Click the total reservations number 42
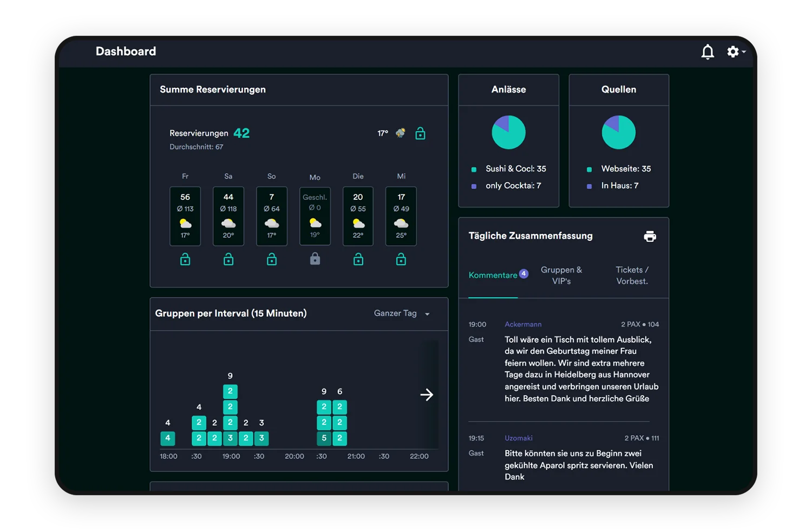 coord(241,133)
